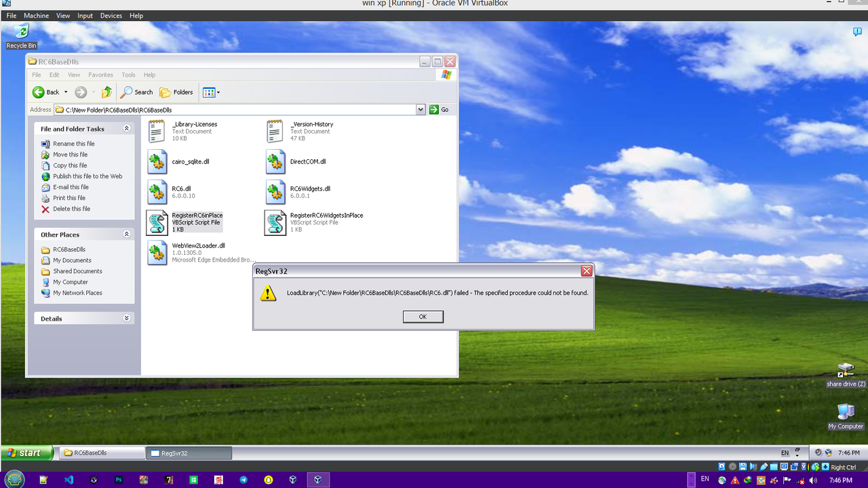Open Telegram from the taskbar
The width and height of the screenshot is (868, 488).
coord(243,480)
